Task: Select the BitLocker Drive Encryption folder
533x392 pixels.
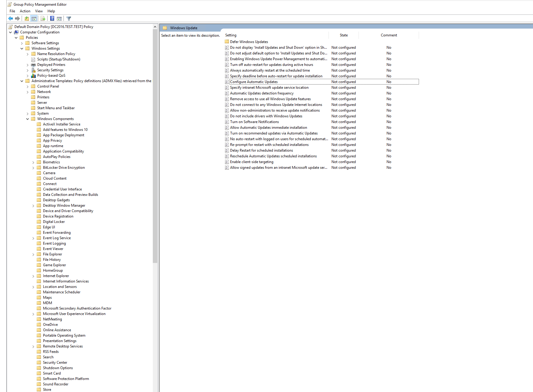Action: 64,167
